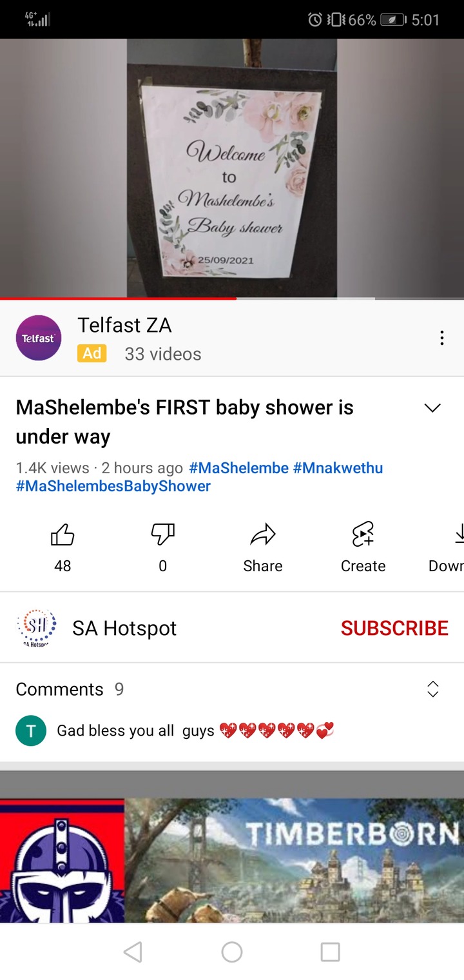
Task: Expand the video description chevron
Action: pyautogui.click(x=432, y=408)
